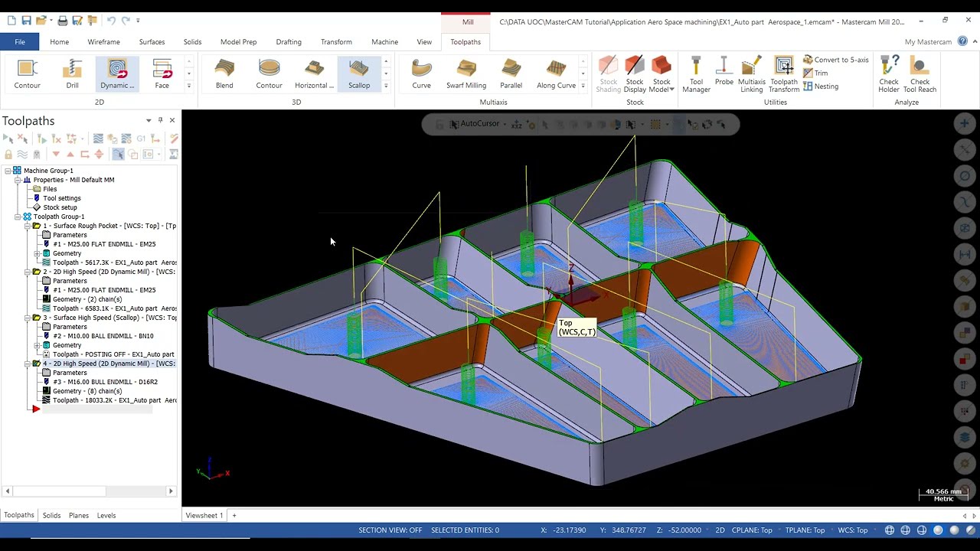Select the Horizontal area toolpath

pos(314,73)
